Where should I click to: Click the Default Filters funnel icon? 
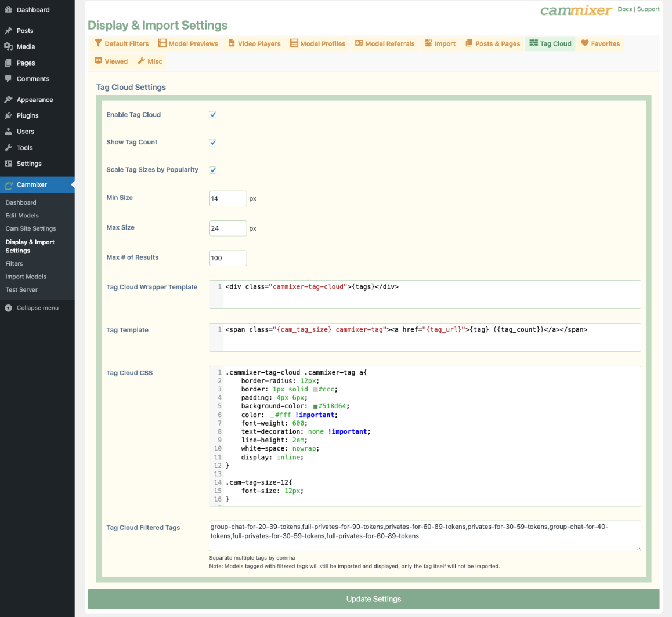98,43
